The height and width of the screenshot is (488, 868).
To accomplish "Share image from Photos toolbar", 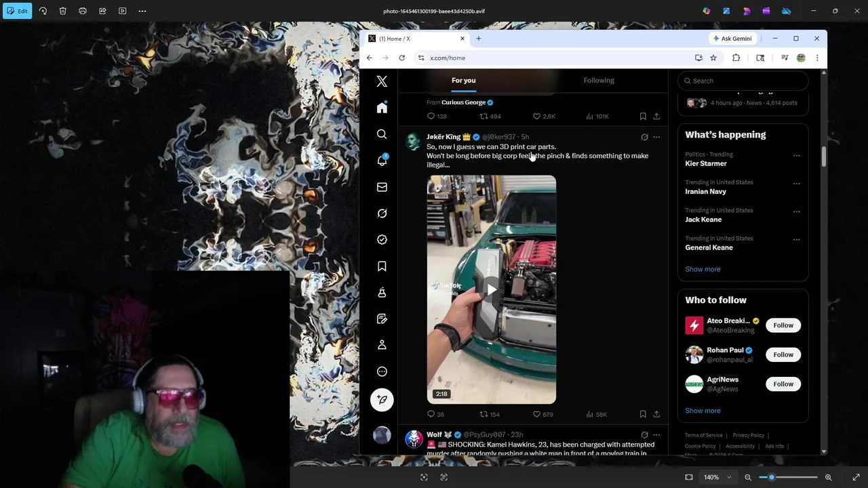I will point(102,11).
